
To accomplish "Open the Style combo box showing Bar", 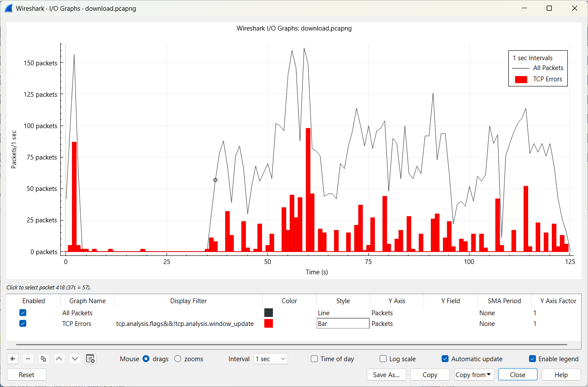I will 343,323.
